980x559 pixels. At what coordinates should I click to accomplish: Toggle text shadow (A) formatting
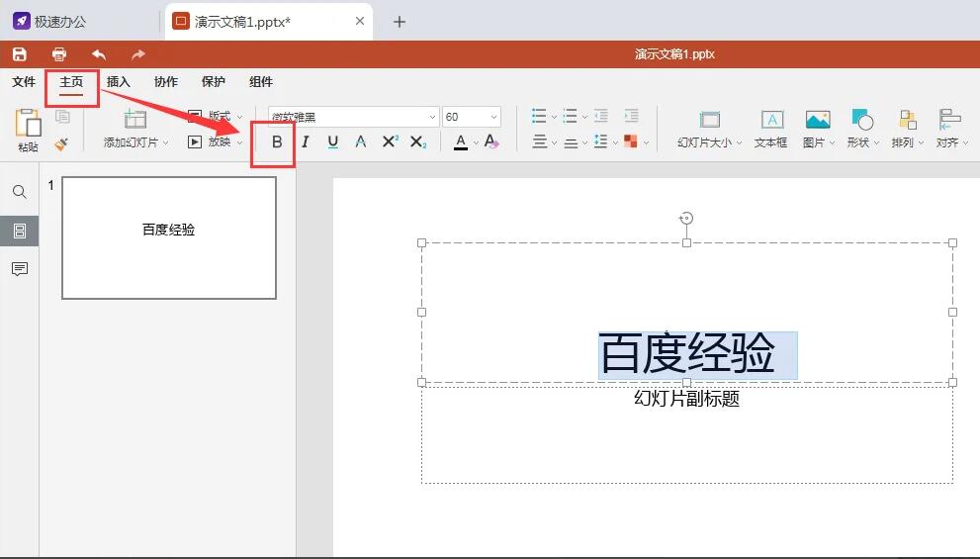pyautogui.click(x=361, y=141)
